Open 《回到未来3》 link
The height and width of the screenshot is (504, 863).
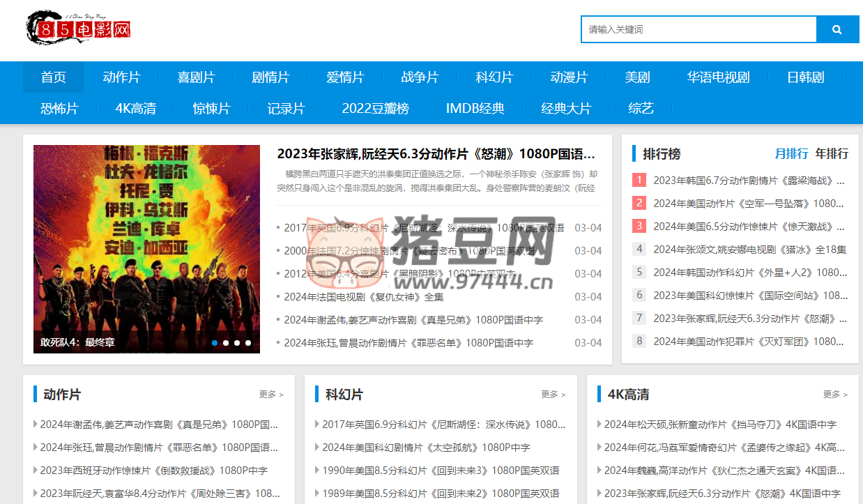(441, 471)
